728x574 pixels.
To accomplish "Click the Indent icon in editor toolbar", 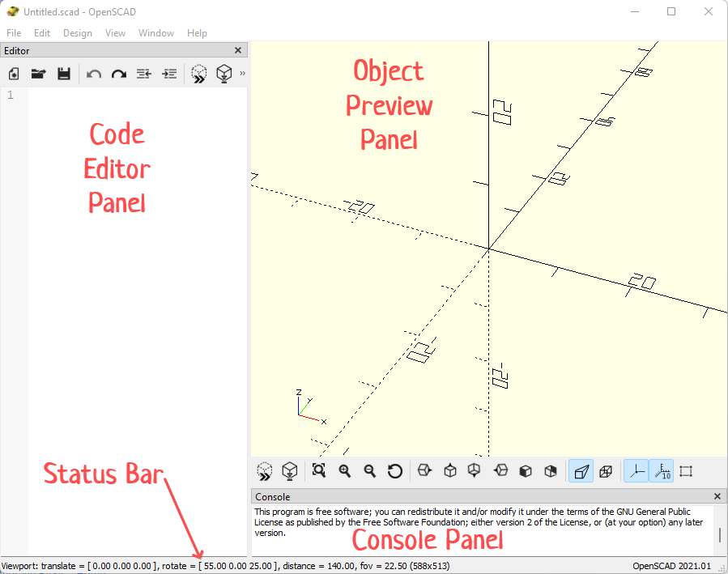I will click(x=169, y=74).
